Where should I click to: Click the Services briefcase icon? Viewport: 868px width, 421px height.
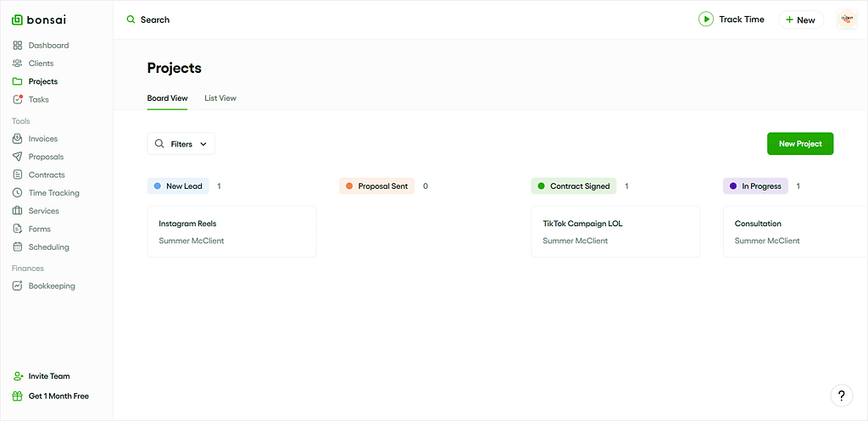(x=18, y=211)
